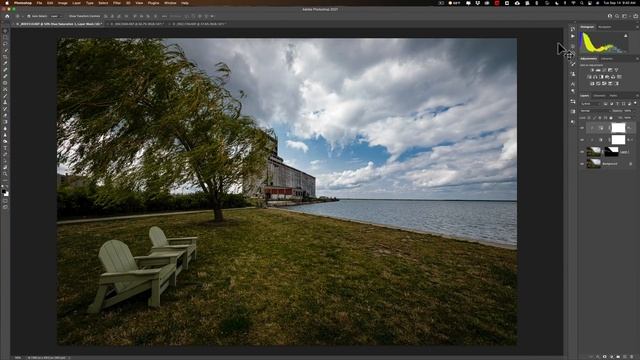Image resolution: width=640 pixels, height=360 pixels.
Task: Hide the top Hue/Saturation adjustment layer
Action: tap(582, 128)
